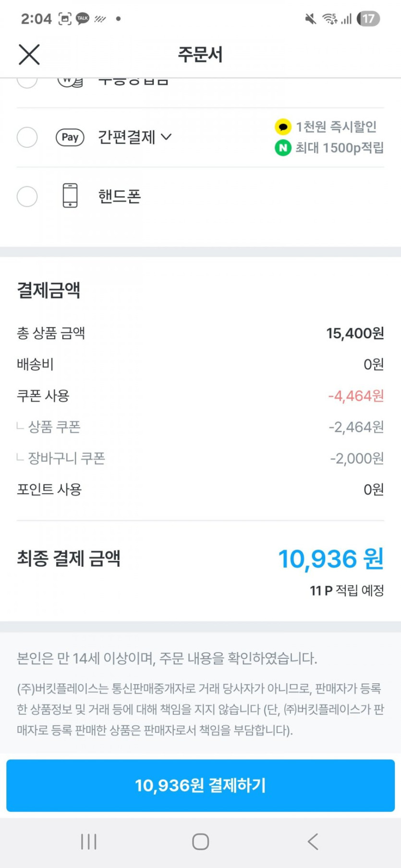Tap the green Naver N icon

point(283,148)
